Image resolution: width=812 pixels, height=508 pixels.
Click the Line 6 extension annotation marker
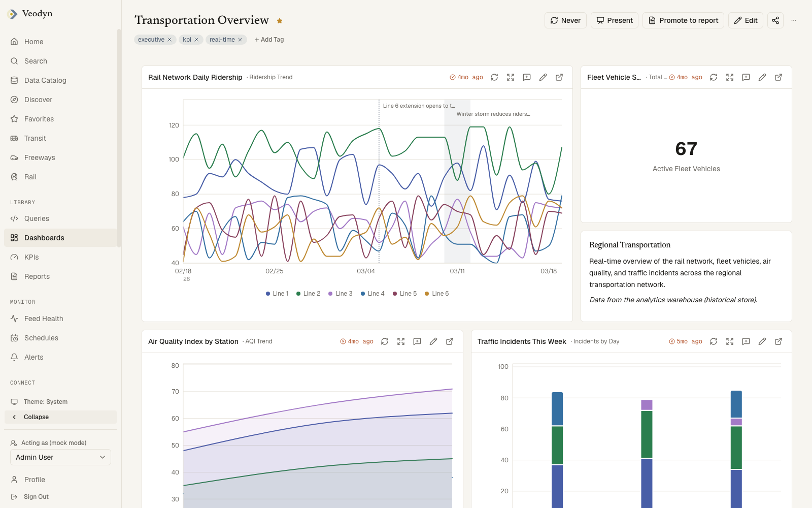click(x=419, y=106)
